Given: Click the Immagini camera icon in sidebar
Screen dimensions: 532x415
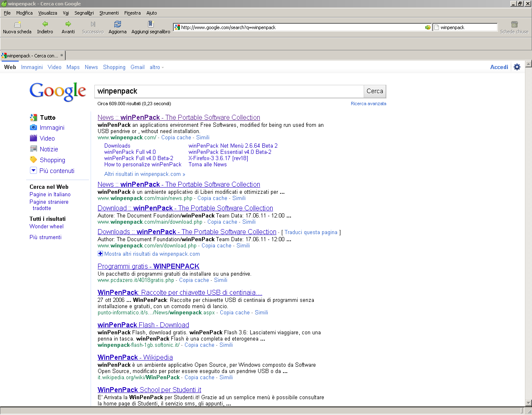Looking at the screenshot, I should pyautogui.click(x=33, y=128).
